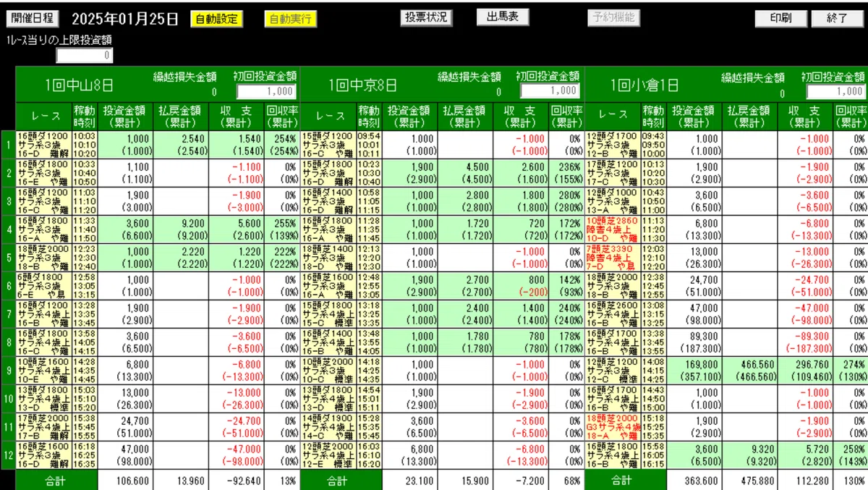Show the 出馬表 race card

tap(503, 17)
